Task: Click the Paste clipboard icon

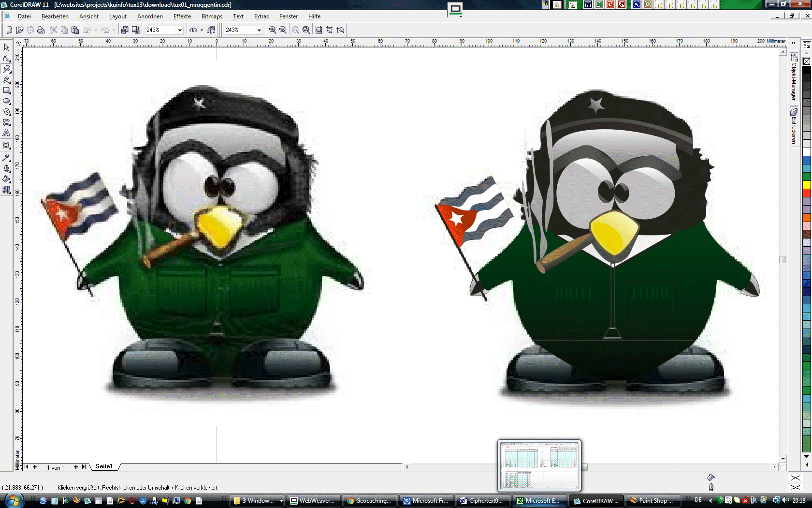Action: (75, 30)
